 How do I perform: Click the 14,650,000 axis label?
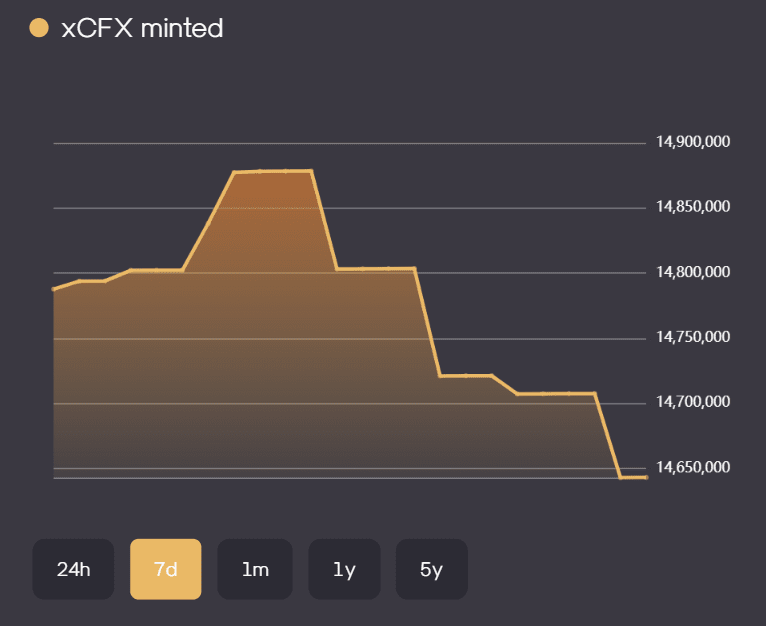tap(693, 467)
